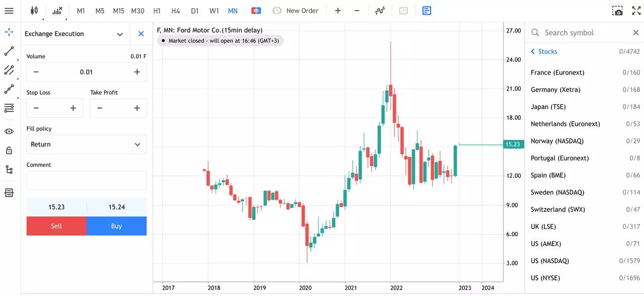Toggle object visibility eye icon
This screenshot has width=644, height=296.
tap(9, 131)
